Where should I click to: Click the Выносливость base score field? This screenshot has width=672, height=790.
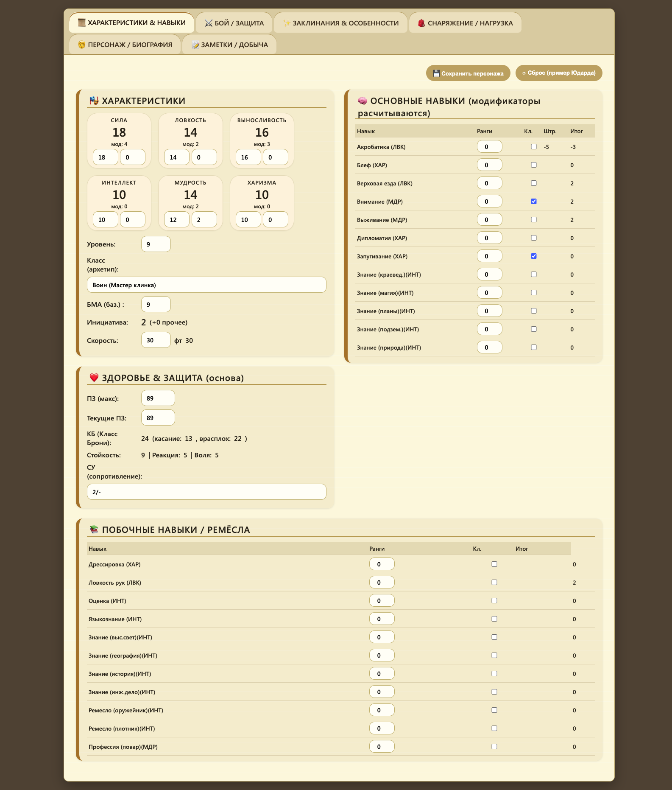click(248, 157)
